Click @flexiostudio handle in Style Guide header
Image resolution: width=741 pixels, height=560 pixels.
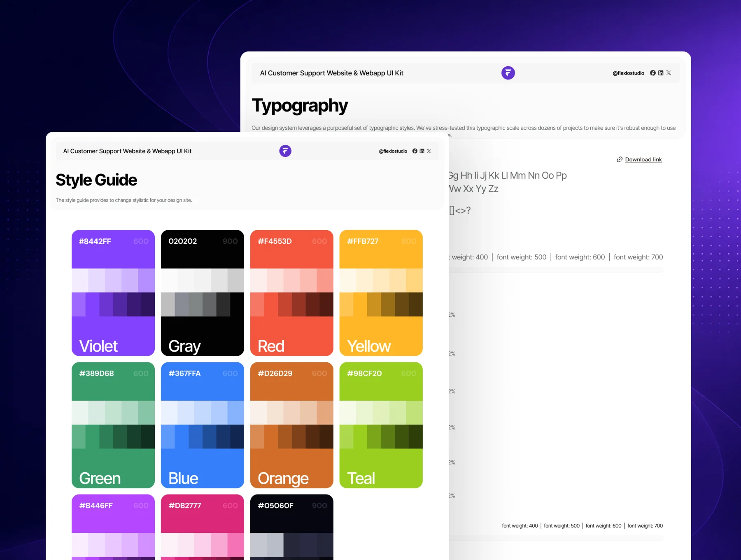(393, 151)
